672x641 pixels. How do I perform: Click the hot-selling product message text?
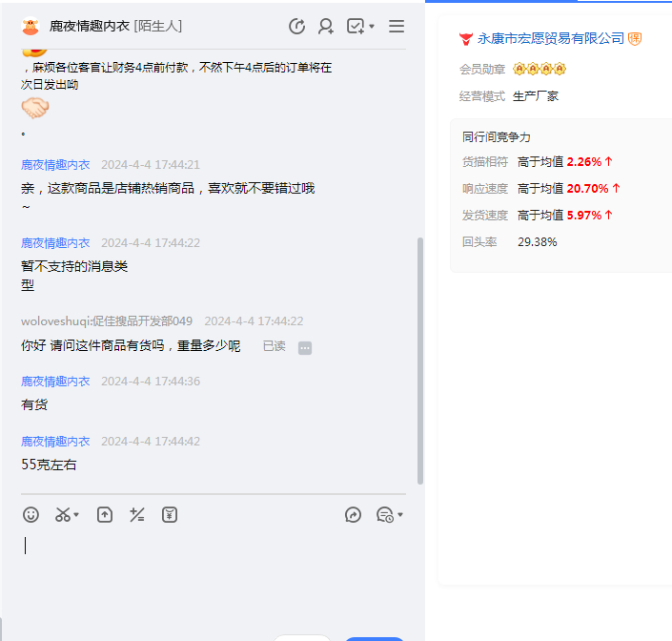(x=168, y=196)
